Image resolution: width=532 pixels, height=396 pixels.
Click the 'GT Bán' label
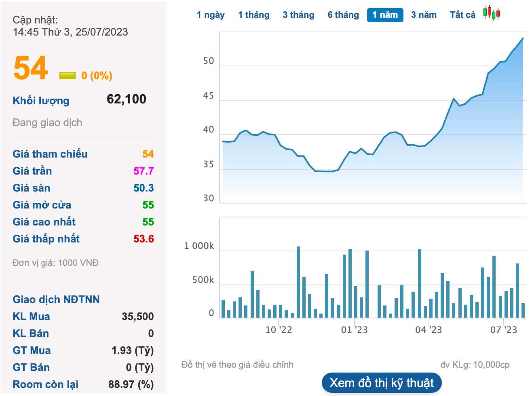[31, 367]
